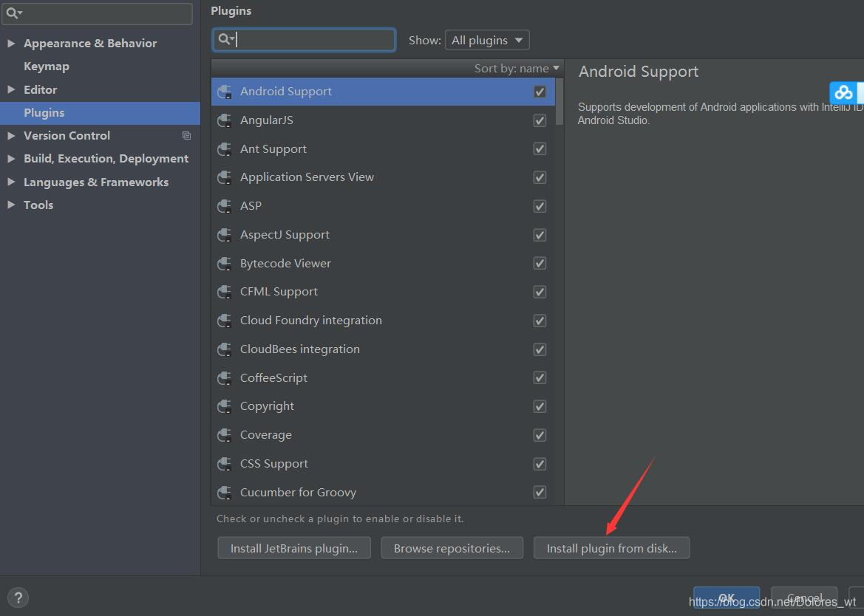Click the CloudBees integration plugin icon

(x=224, y=349)
